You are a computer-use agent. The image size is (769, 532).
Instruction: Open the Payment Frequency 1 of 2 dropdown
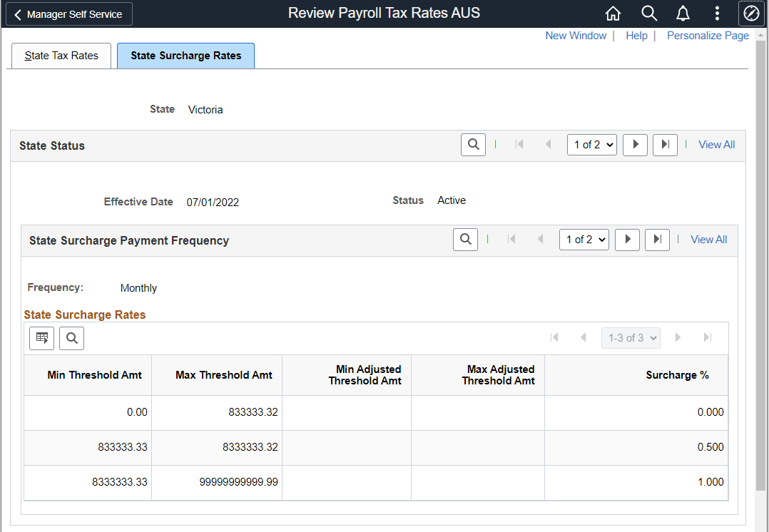tap(584, 239)
